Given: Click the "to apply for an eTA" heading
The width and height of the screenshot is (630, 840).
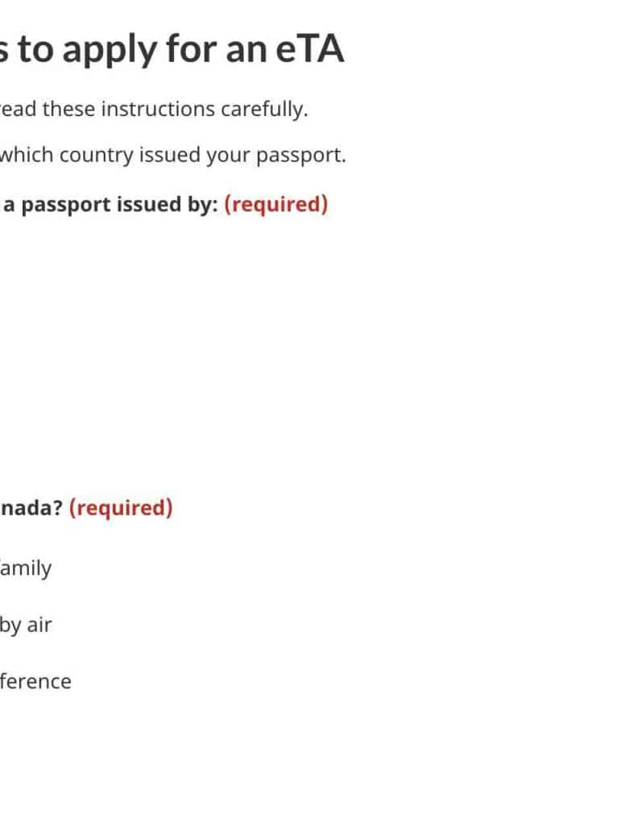Looking at the screenshot, I should point(172,50).
